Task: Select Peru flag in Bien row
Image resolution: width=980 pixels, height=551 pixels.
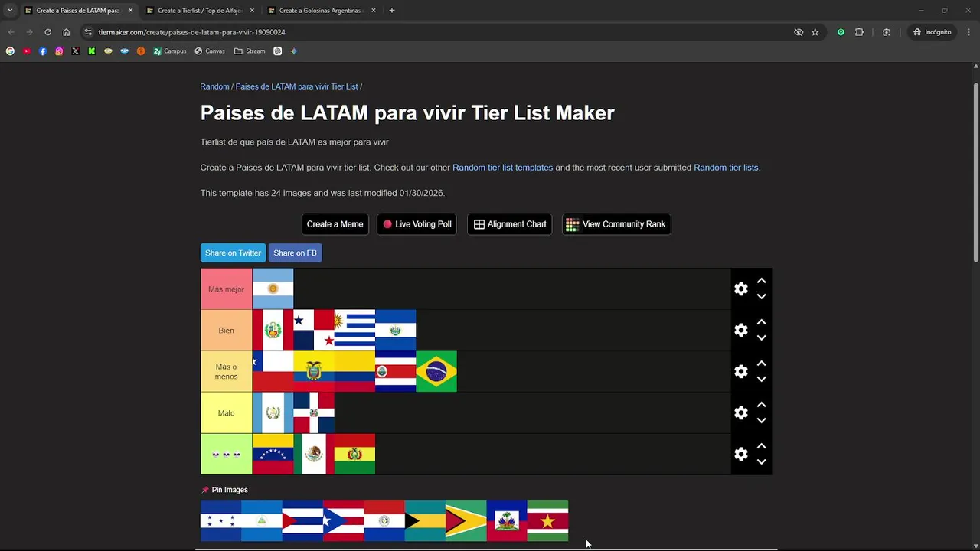Action: pyautogui.click(x=273, y=331)
